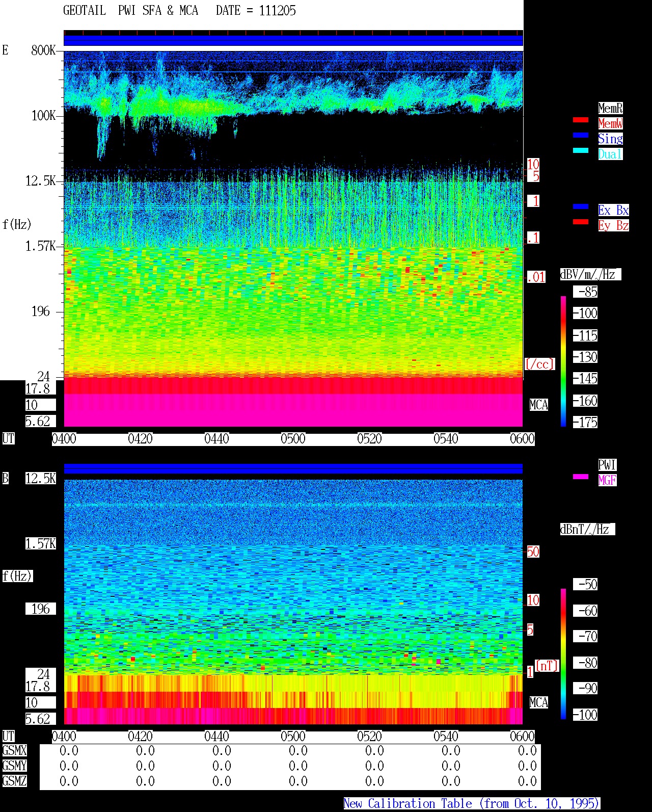Click the cyan Dual legend swatch

[x=581, y=151]
